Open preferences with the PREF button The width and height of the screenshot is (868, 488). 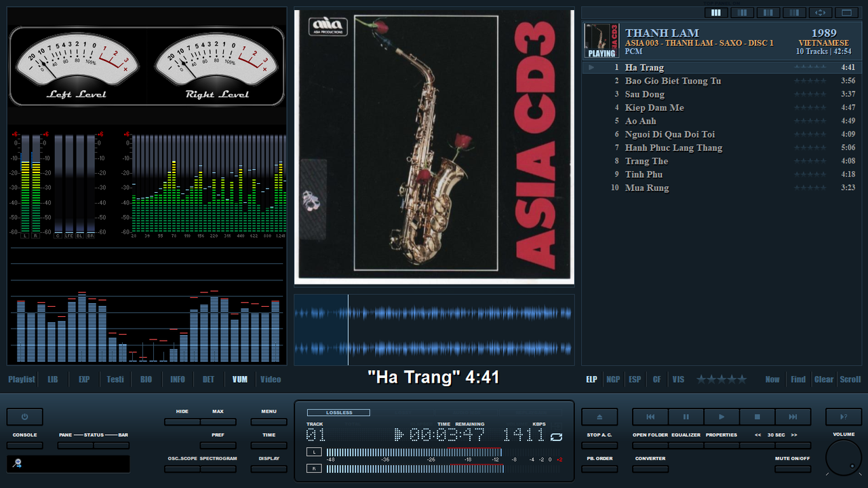pos(218,445)
